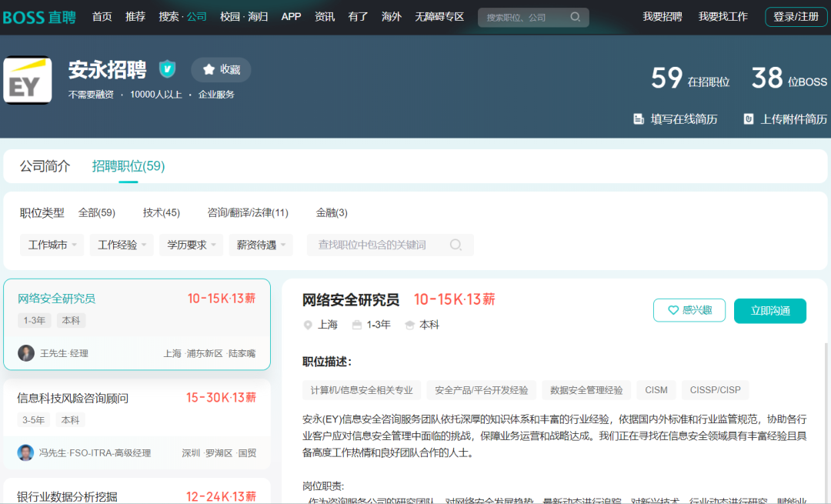Open 校园 in the navigation

point(230,17)
